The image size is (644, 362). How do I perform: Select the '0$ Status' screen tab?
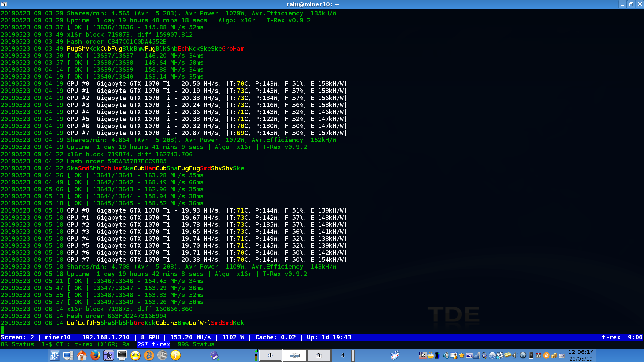(x=17, y=344)
